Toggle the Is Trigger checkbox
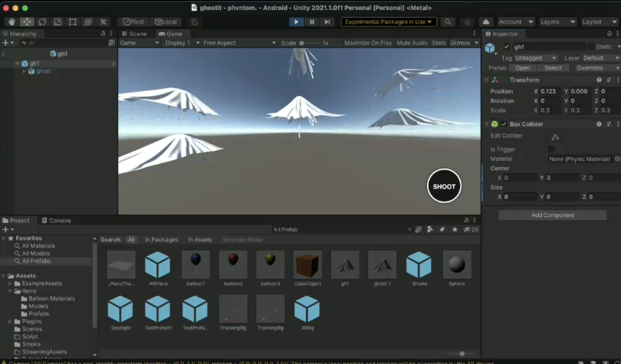The width and height of the screenshot is (621, 364). pyautogui.click(x=552, y=149)
